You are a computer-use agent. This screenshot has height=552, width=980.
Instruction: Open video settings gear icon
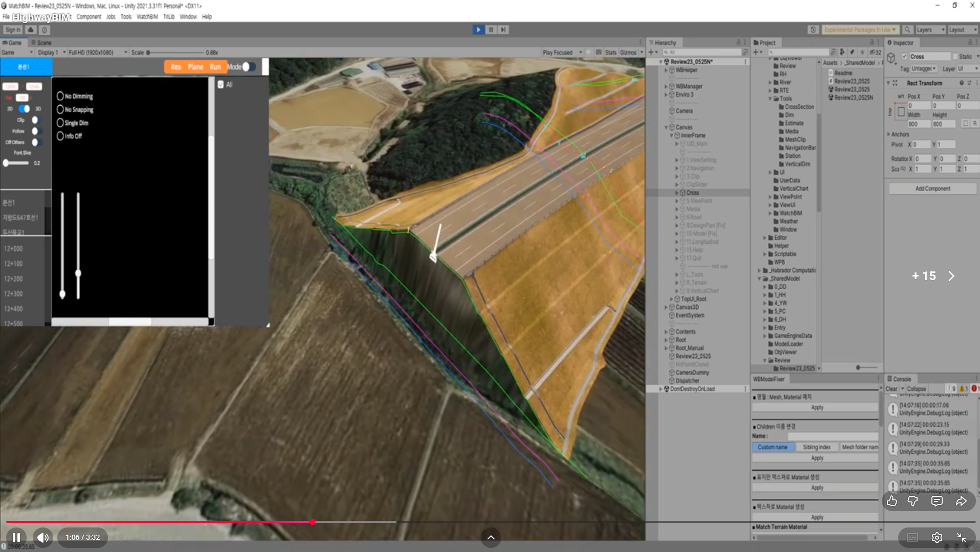[x=937, y=538]
